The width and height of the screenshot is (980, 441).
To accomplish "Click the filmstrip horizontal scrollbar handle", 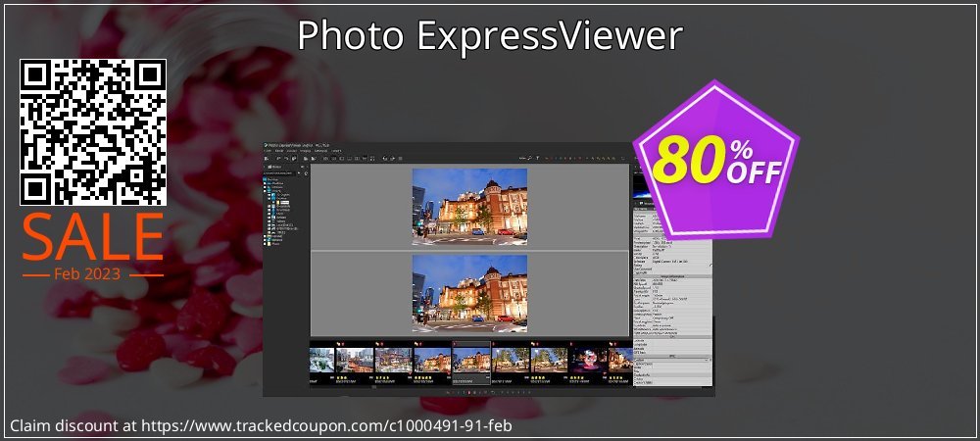I will point(373,387).
